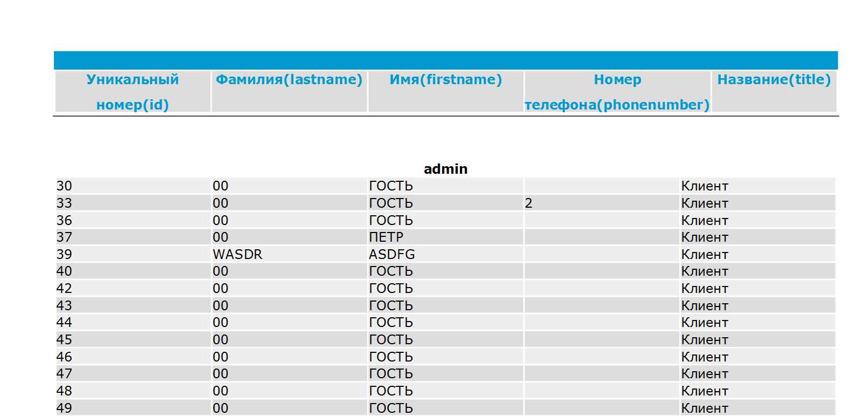Click the Название(title) column header

[774, 92]
